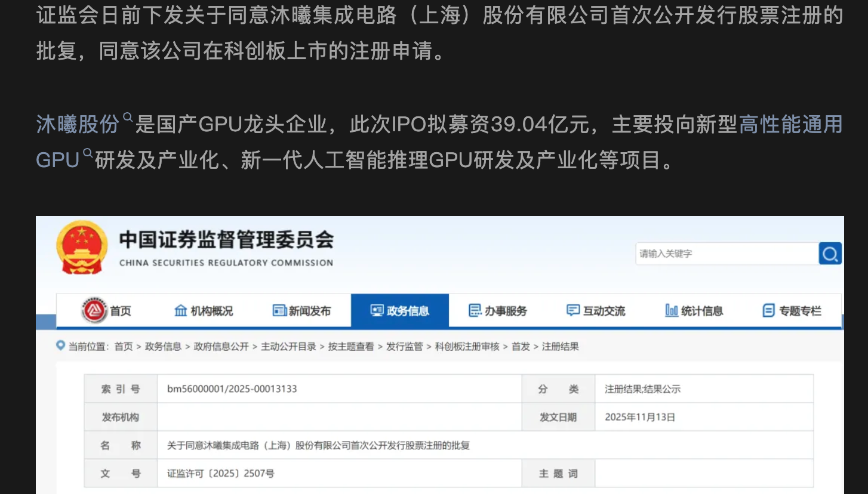868x494 pixels.
Task: Click the location pin icon before 当前位置
Action: point(60,345)
